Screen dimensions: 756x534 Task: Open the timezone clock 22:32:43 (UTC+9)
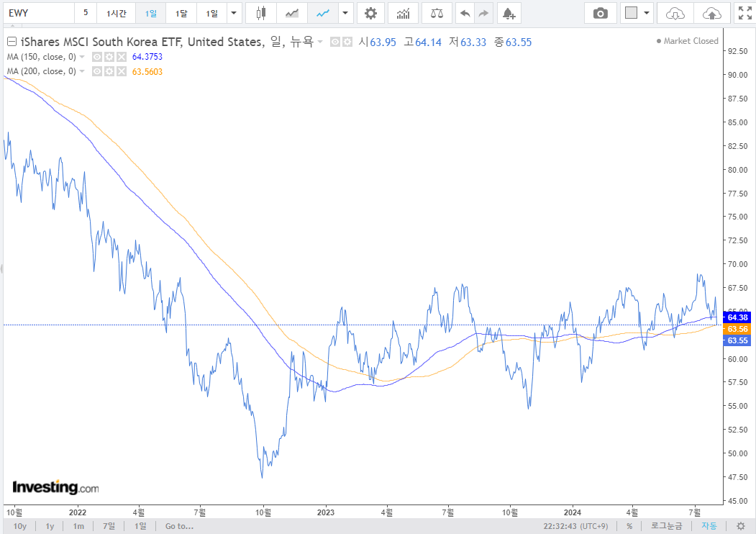click(575, 526)
